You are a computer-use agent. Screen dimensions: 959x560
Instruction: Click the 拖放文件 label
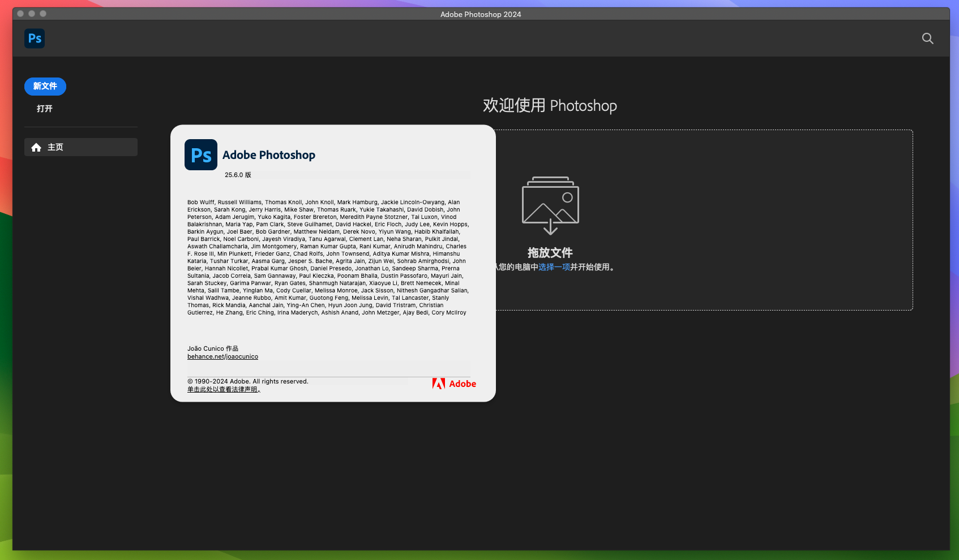(x=550, y=253)
